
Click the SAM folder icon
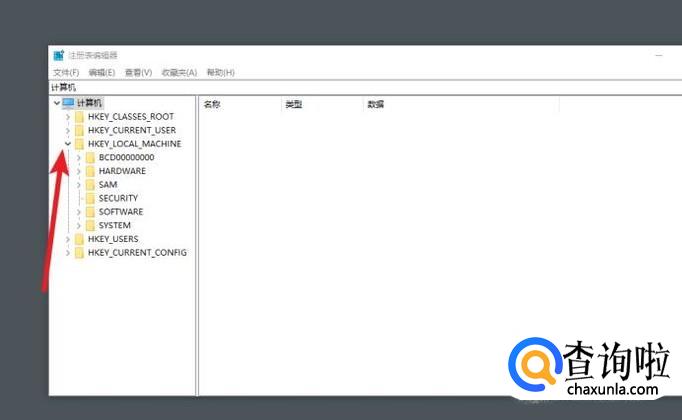[x=90, y=185]
